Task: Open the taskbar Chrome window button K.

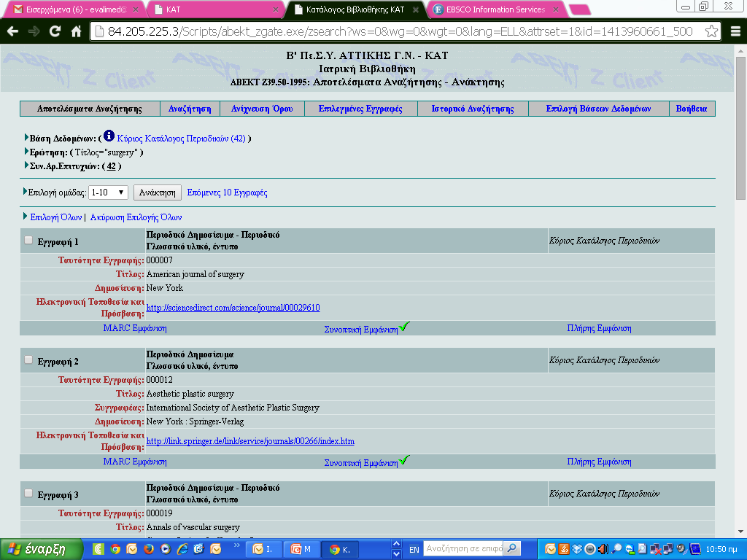Action: pos(340,549)
